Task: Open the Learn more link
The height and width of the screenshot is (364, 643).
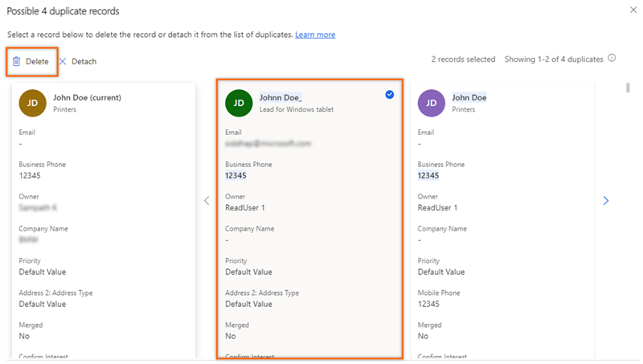Action: tap(315, 35)
